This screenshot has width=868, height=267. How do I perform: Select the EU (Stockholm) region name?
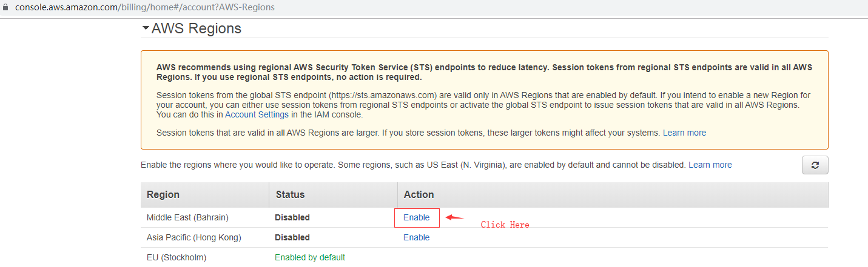177,257
